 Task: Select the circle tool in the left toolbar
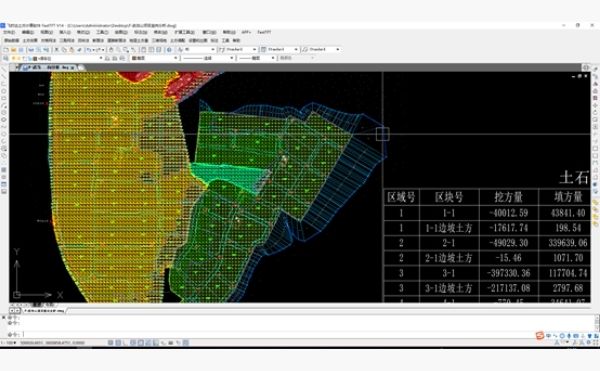[x=4, y=91]
